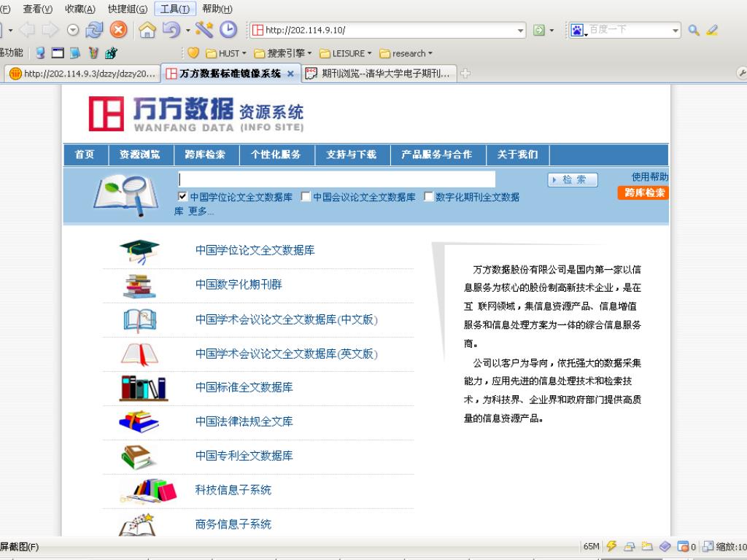Open the 中国标准全文数据库 link
This screenshot has height=560, width=747.
coord(244,387)
